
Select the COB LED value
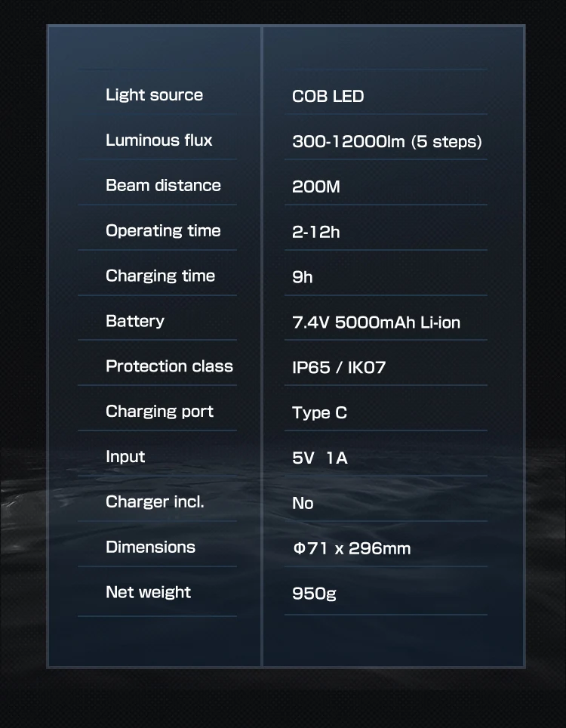click(x=328, y=96)
